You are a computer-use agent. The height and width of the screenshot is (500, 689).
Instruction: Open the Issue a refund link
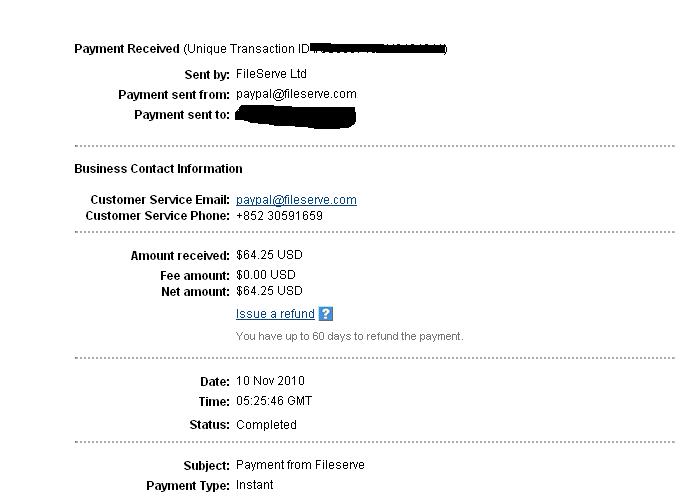point(275,314)
